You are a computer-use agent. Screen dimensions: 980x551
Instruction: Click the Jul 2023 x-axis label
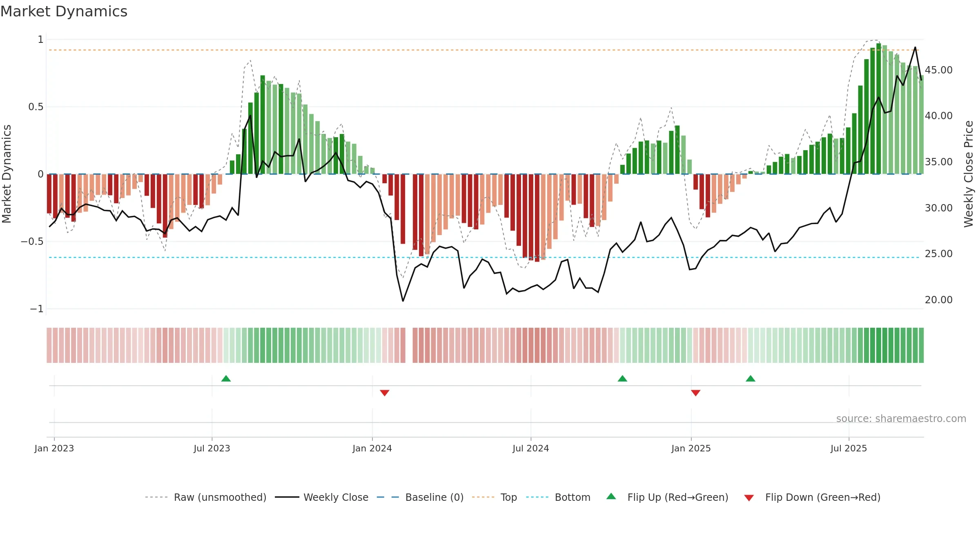(212, 448)
